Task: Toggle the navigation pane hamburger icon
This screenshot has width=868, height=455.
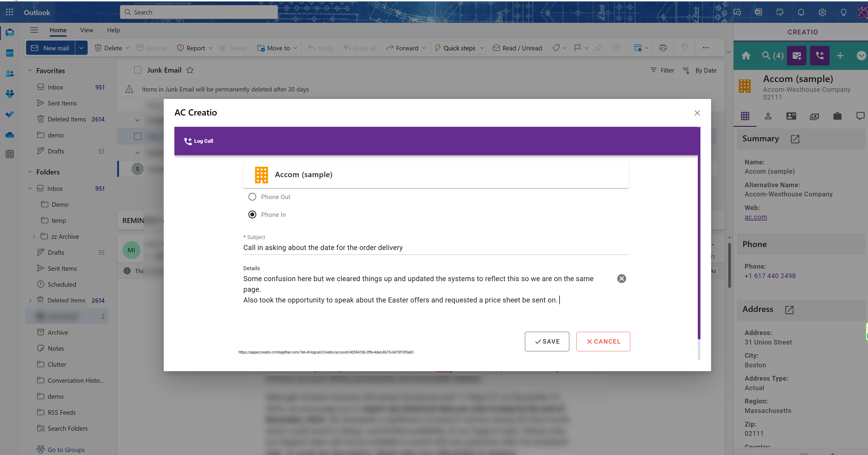Action: [x=34, y=30]
